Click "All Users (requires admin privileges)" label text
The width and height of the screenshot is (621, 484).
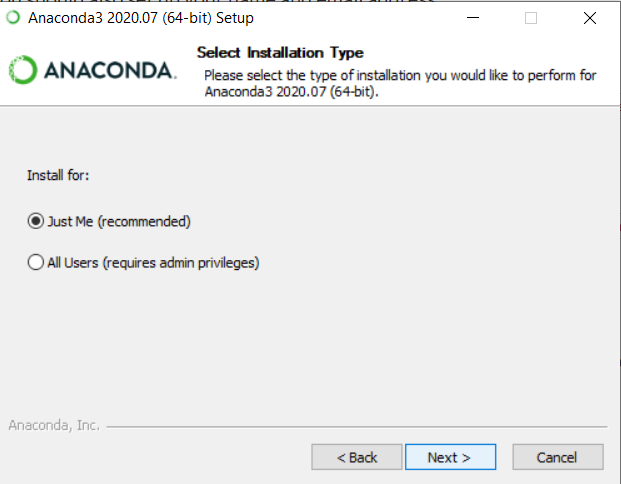[153, 263]
